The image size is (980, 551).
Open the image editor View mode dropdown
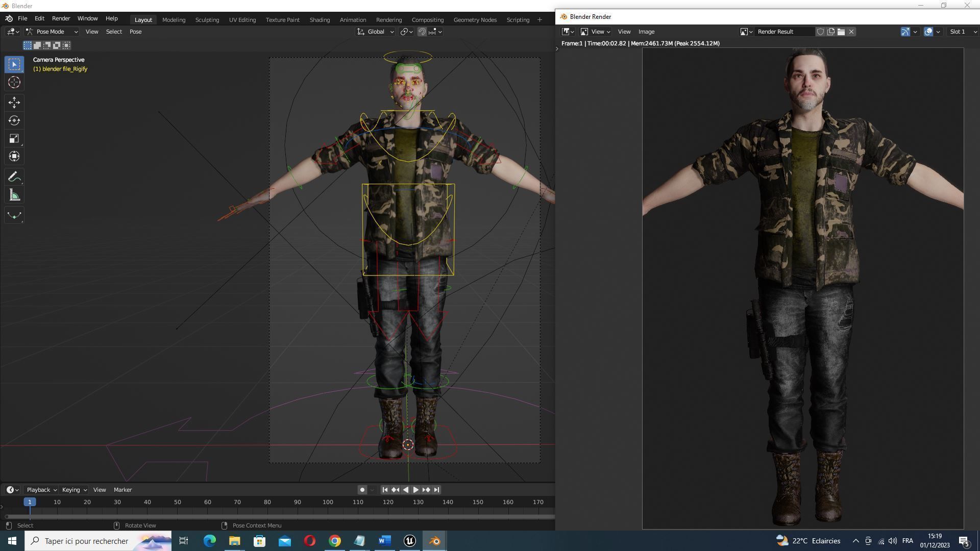[x=595, y=32]
